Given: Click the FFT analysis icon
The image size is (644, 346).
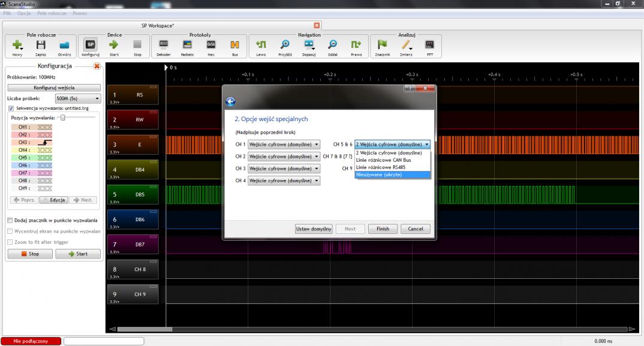Looking at the screenshot, I should pyautogui.click(x=429, y=44).
